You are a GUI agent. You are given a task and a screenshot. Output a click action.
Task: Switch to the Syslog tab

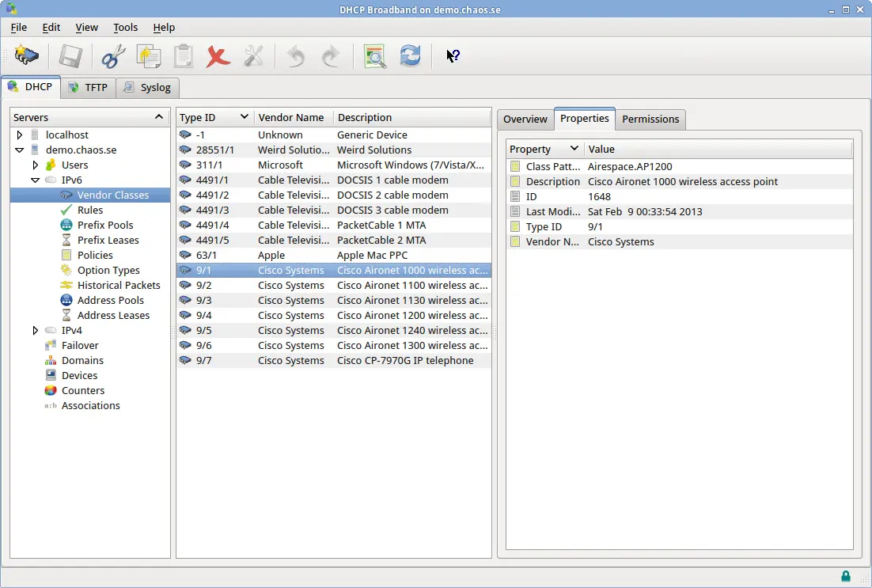148,88
